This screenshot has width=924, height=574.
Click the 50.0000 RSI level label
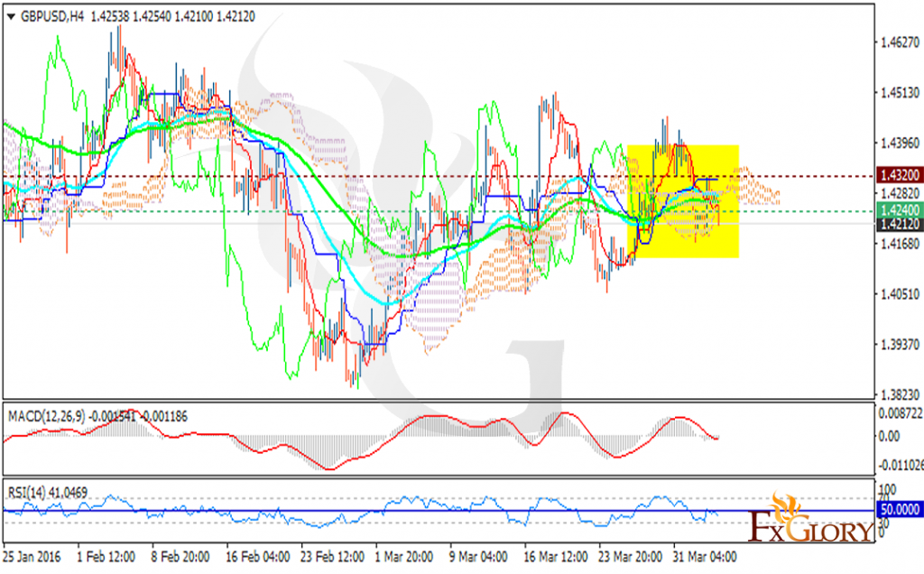[900, 510]
